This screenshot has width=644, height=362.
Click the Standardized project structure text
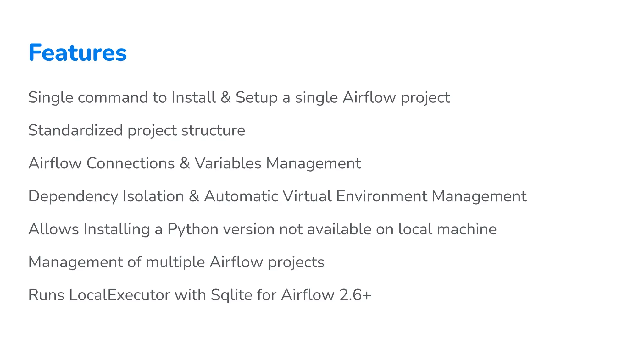pos(137,131)
